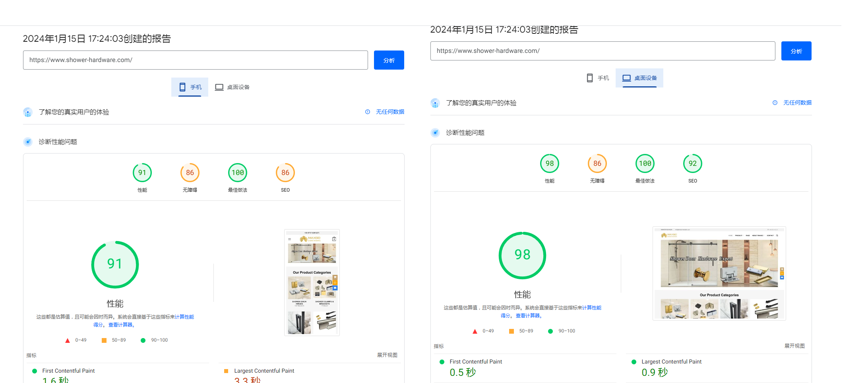
Task: Expand view via left 展开视图 link
Action: pyautogui.click(x=387, y=355)
